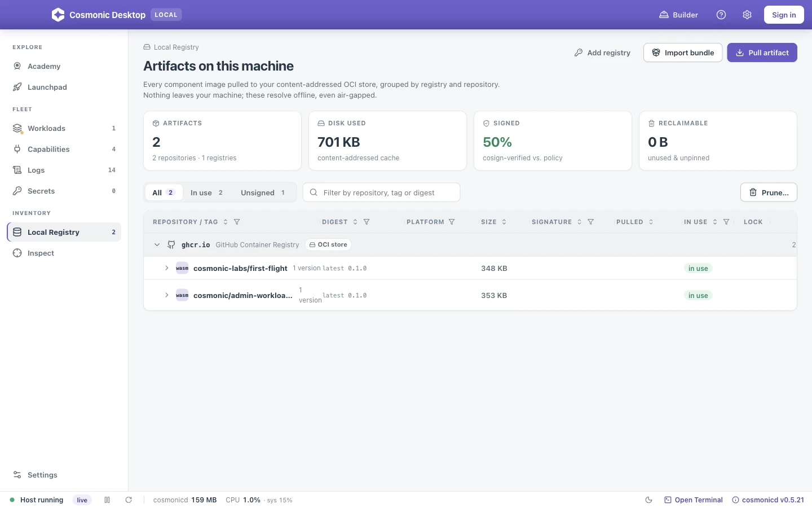Select the Unsigned tab

click(263, 192)
